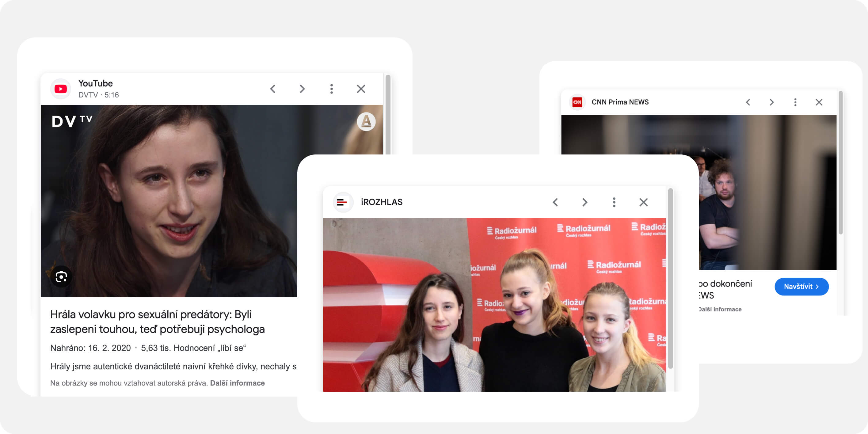Screen dimensions: 868x434
Task: Click the CNN Prima NEWS logo icon
Action: click(577, 102)
